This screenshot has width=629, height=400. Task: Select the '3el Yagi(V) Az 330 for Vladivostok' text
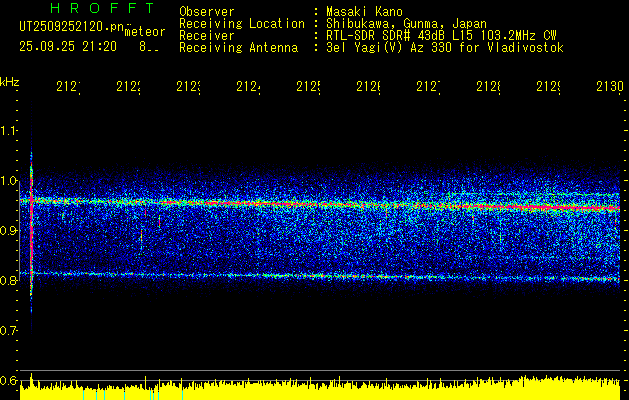click(445, 48)
